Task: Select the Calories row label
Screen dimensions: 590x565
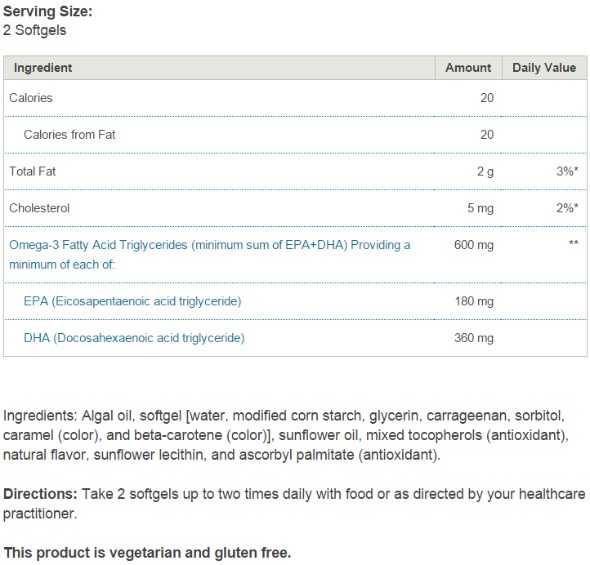Action: pyautogui.click(x=31, y=98)
